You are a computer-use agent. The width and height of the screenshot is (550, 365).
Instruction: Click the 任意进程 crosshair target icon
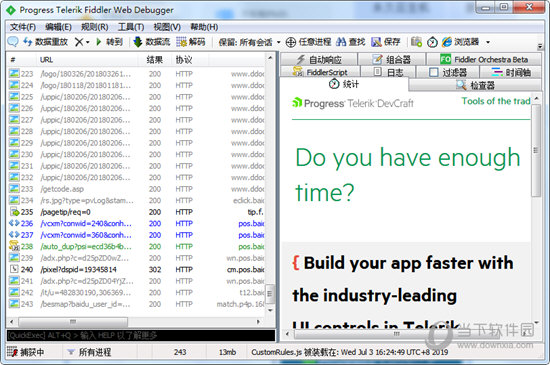click(291, 42)
